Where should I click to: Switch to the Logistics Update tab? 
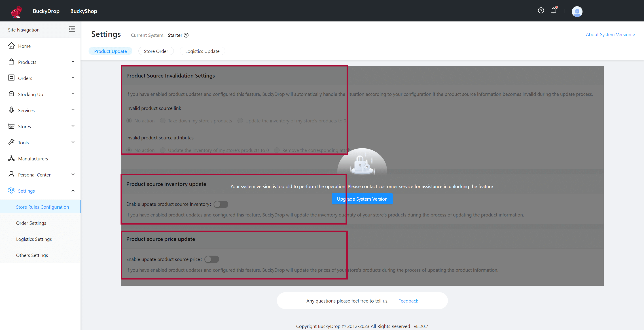(x=202, y=51)
